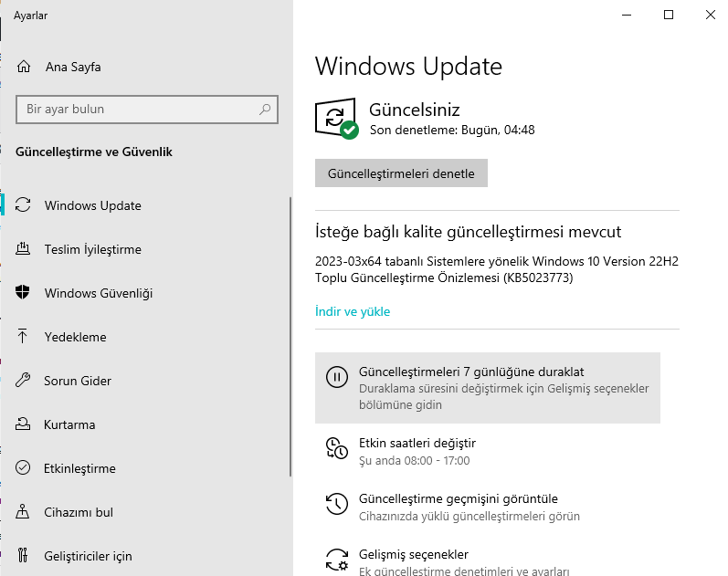Screen dimensions: 728x576
Task: Click 'Şu anda 08:00 - 17:00' text
Action: click(x=414, y=460)
